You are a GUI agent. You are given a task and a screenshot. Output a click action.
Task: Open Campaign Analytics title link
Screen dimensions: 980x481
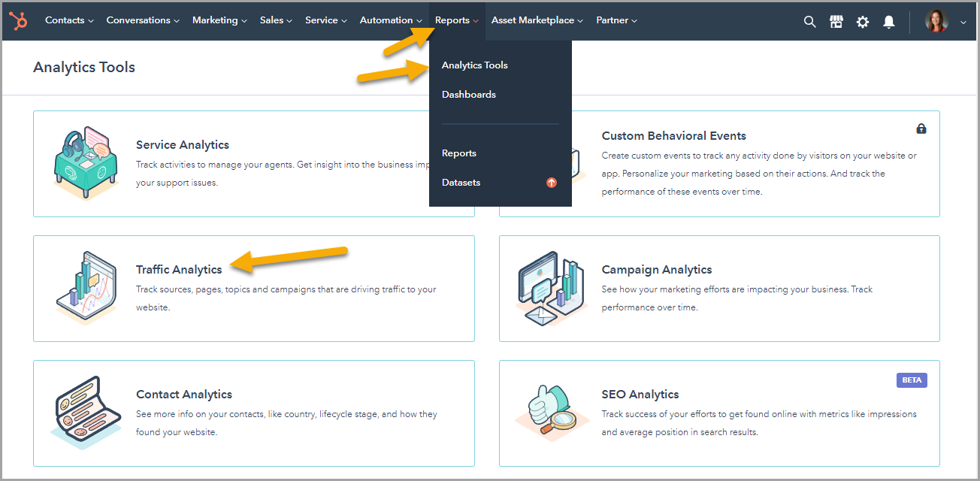coord(657,270)
